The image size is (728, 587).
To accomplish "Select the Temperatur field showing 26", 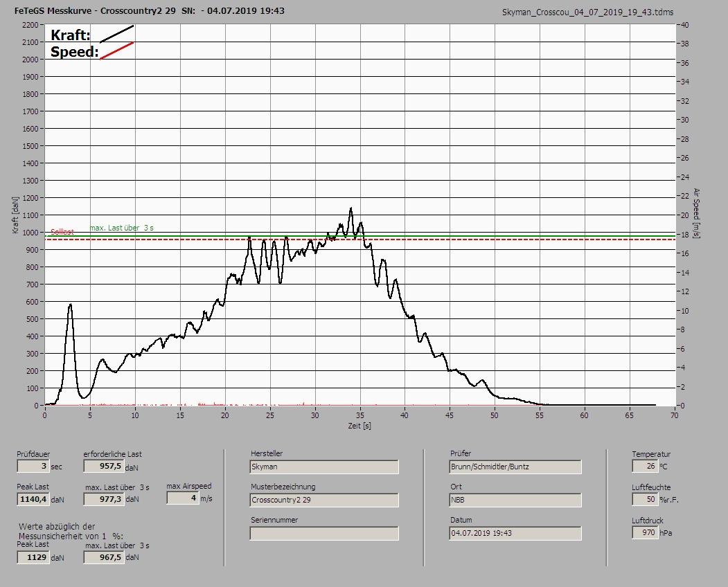I will pyautogui.click(x=645, y=466).
